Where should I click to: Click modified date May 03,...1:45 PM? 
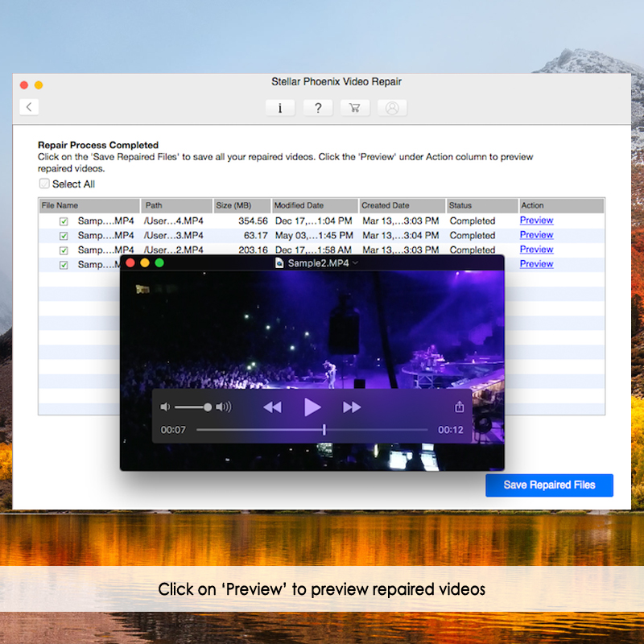[x=314, y=235]
